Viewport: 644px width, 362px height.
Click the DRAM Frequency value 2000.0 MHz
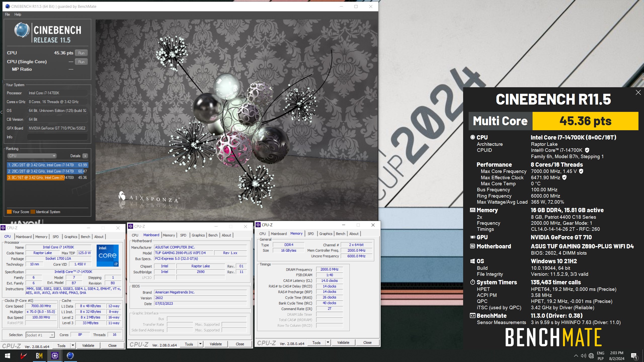click(x=329, y=269)
